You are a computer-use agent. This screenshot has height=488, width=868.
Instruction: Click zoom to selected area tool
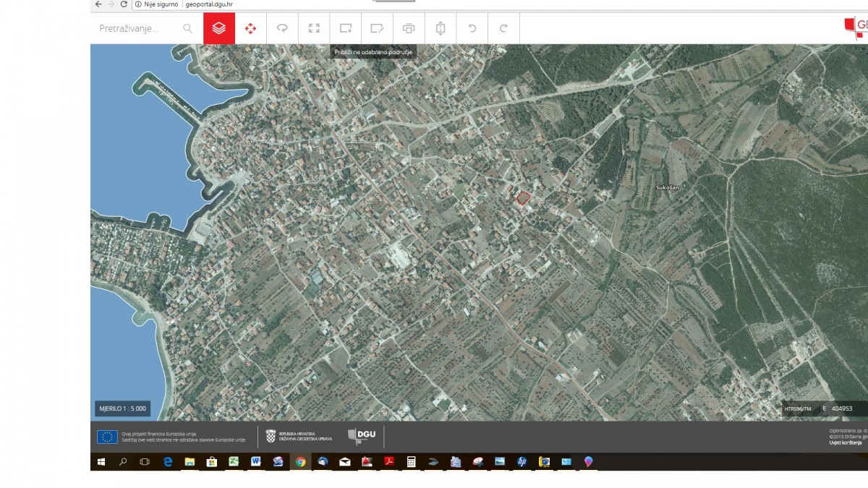coord(346,28)
